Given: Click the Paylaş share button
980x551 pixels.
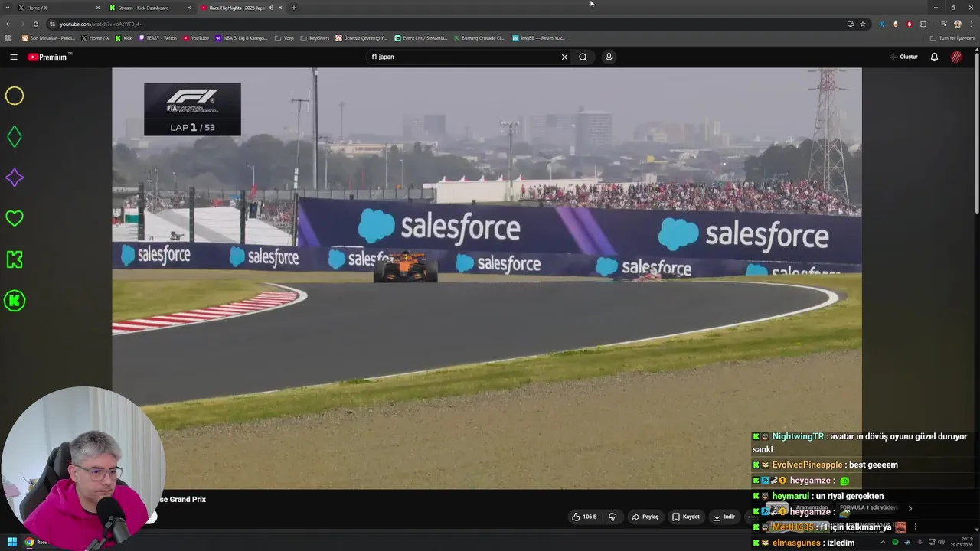Looking at the screenshot, I should point(645,517).
